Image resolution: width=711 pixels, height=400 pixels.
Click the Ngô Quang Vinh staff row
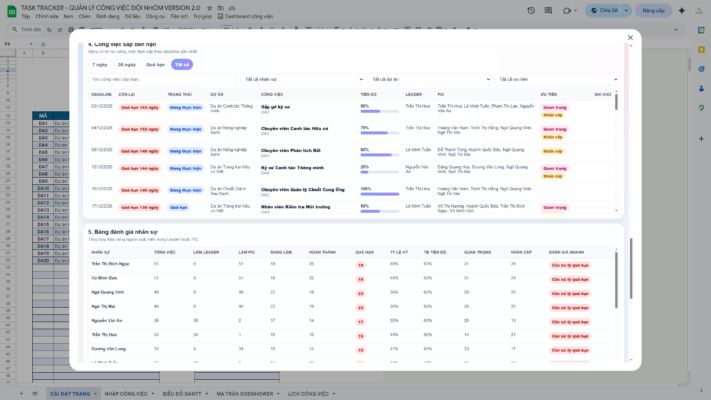[x=352, y=293]
